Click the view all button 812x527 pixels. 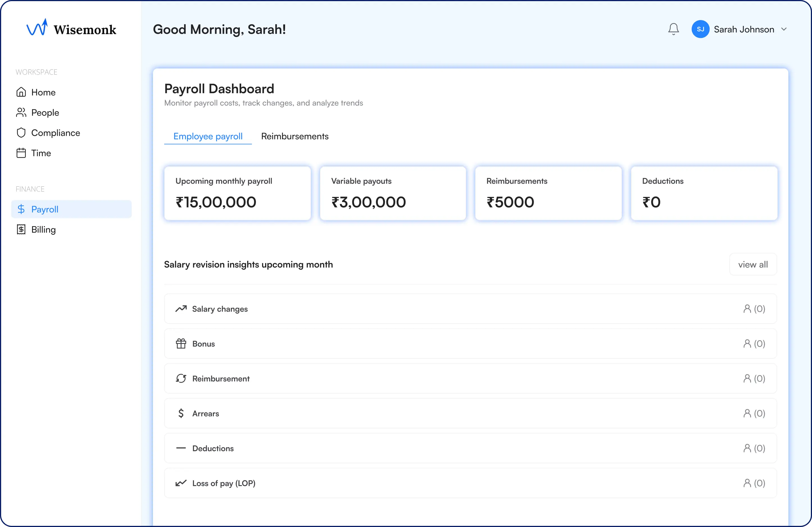753,265
